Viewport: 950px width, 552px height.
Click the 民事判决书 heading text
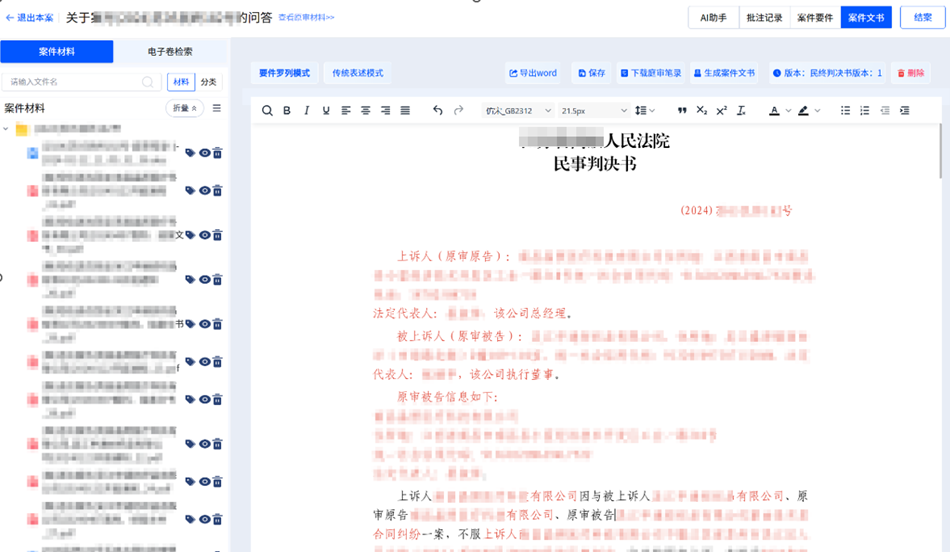click(594, 164)
